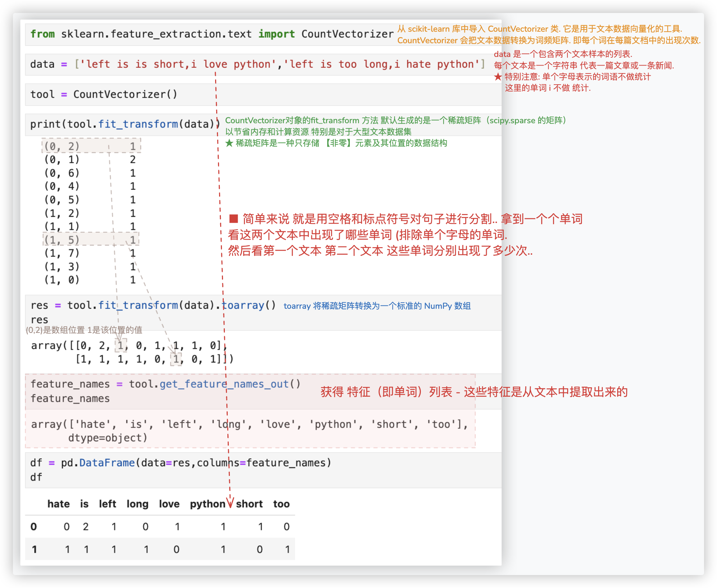This screenshot has height=588, width=717.
Task: Click the python column header in the table
Action: point(208,504)
